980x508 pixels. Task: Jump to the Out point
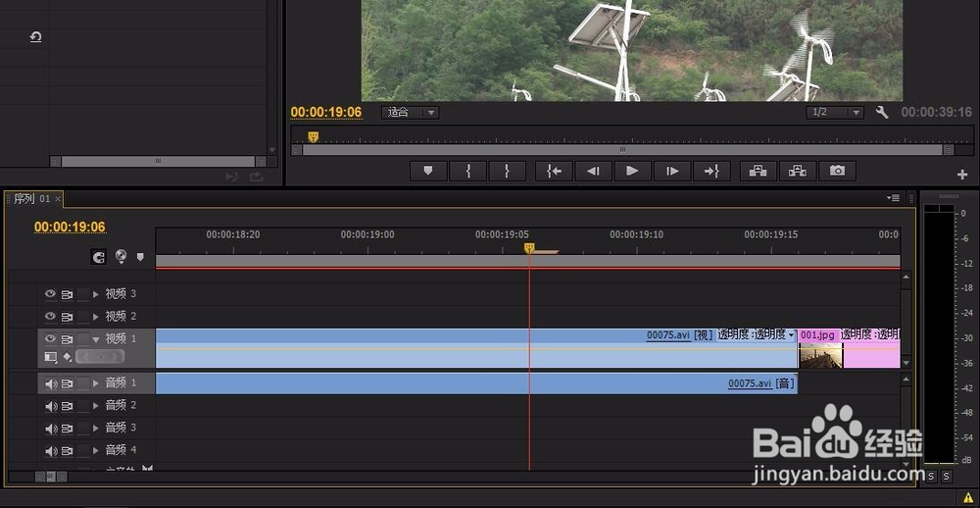[x=711, y=171]
